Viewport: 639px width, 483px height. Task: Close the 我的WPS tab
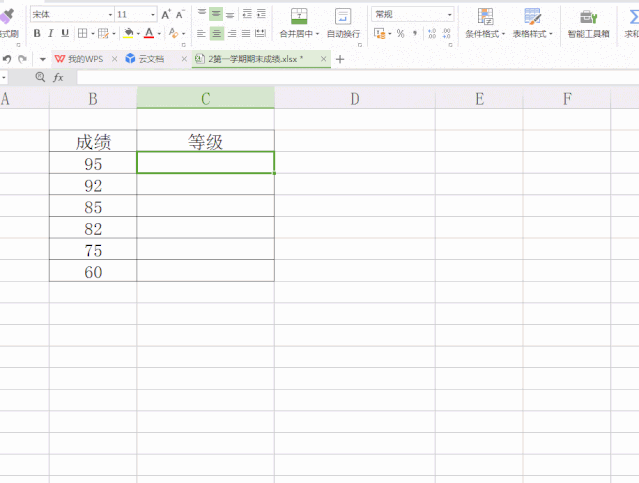tap(115, 59)
